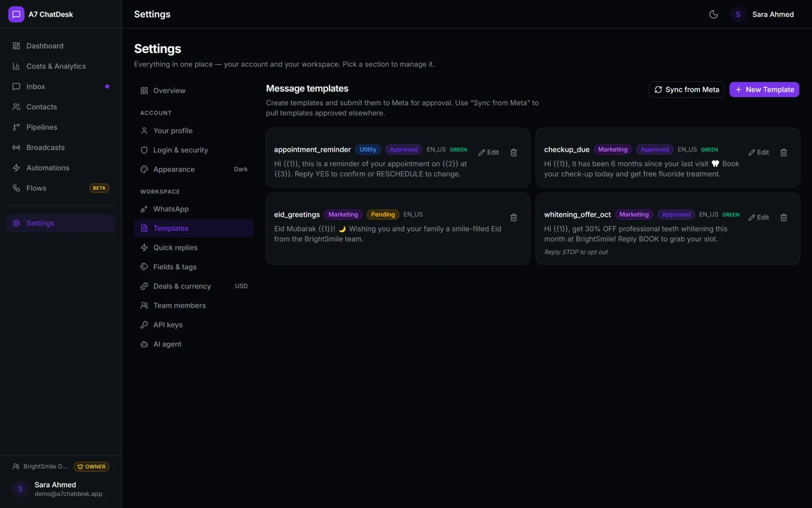Open the Pipelines section

pyautogui.click(x=61, y=127)
